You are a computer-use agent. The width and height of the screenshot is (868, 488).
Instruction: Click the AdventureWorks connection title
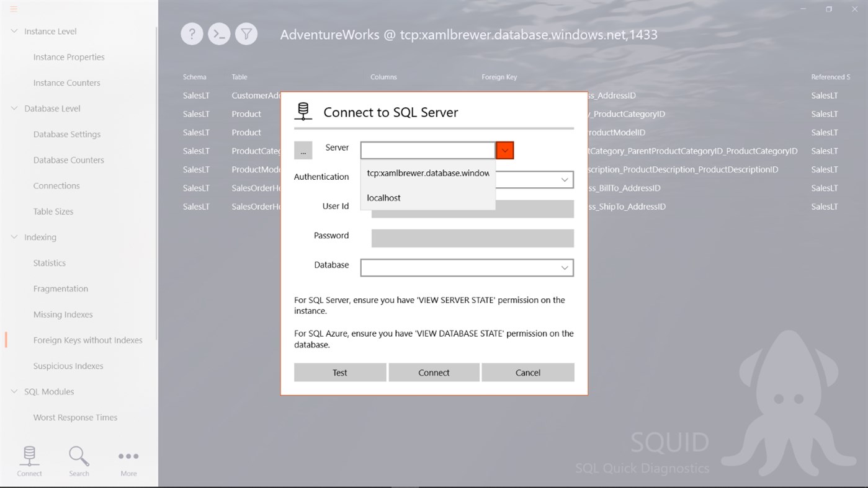[x=468, y=35]
